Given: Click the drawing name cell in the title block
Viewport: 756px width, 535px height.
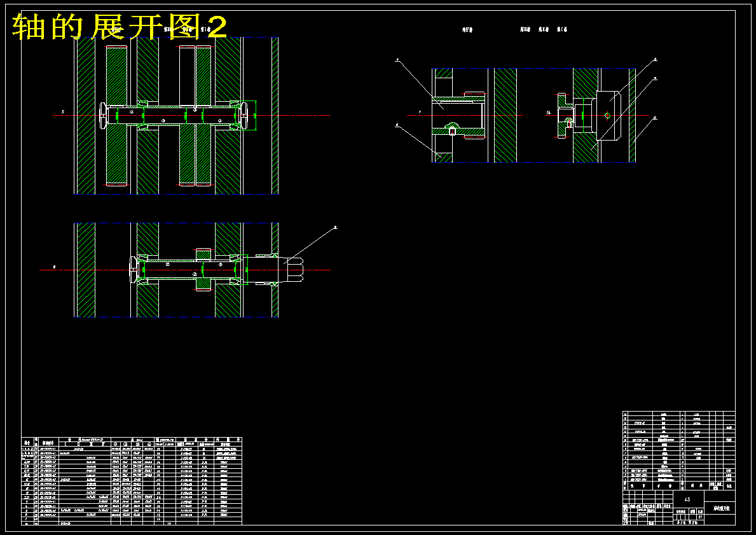Looking at the screenshot, I should click(720, 508).
